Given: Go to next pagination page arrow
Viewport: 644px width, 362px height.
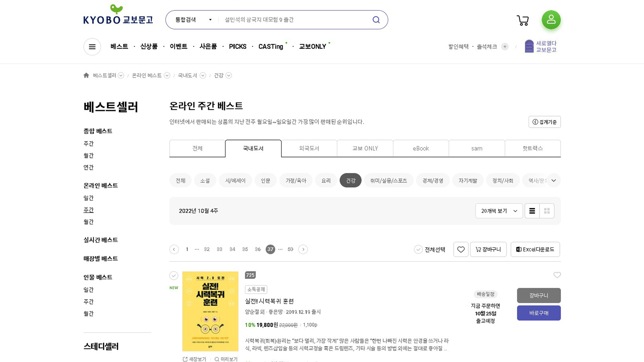Looking at the screenshot, I should 303,249.
